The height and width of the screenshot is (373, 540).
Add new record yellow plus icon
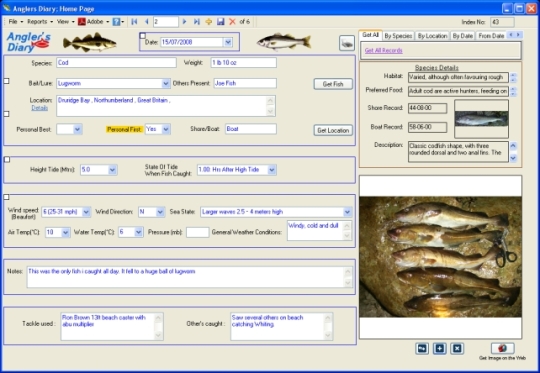click(x=208, y=22)
